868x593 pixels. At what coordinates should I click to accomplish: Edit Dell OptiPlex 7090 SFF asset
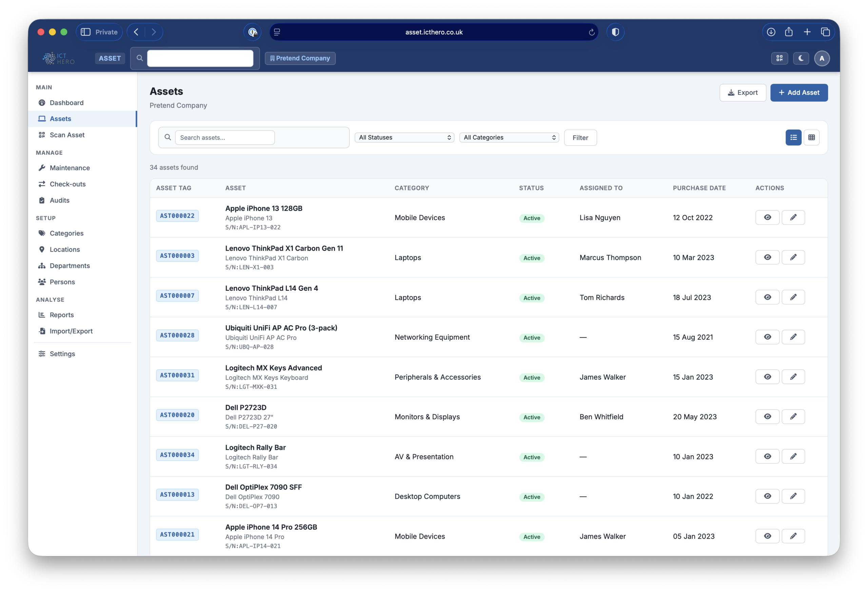click(793, 496)
